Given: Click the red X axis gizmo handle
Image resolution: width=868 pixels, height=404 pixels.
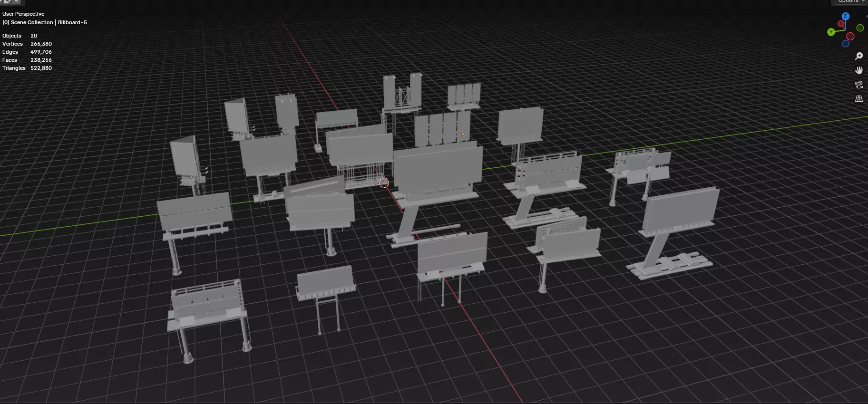Looking at the screenshot, I should point(841,23).
